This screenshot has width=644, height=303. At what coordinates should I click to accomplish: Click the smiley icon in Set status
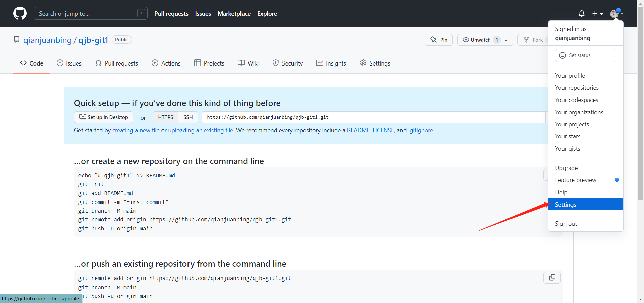coord(562,55)
